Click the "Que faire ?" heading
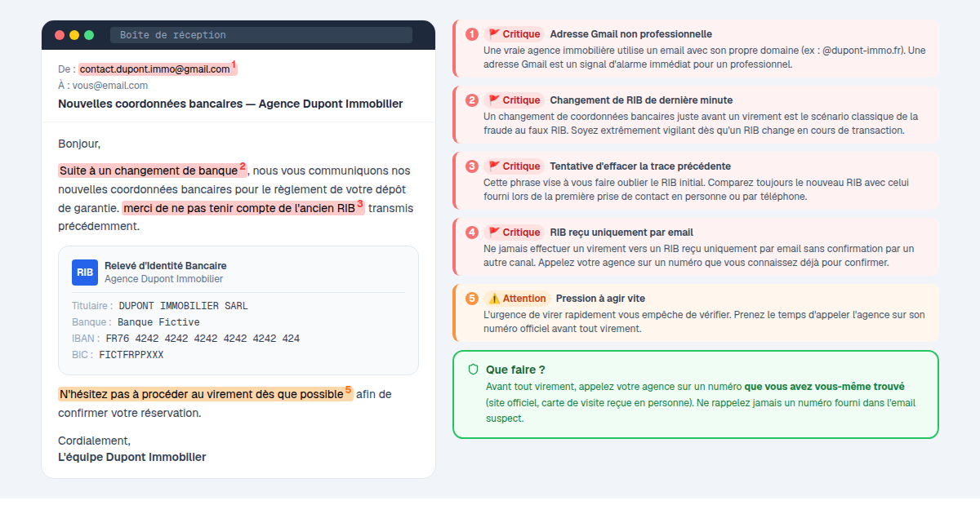This screenshot has height=514, width=980. click(x=515, y=370)
